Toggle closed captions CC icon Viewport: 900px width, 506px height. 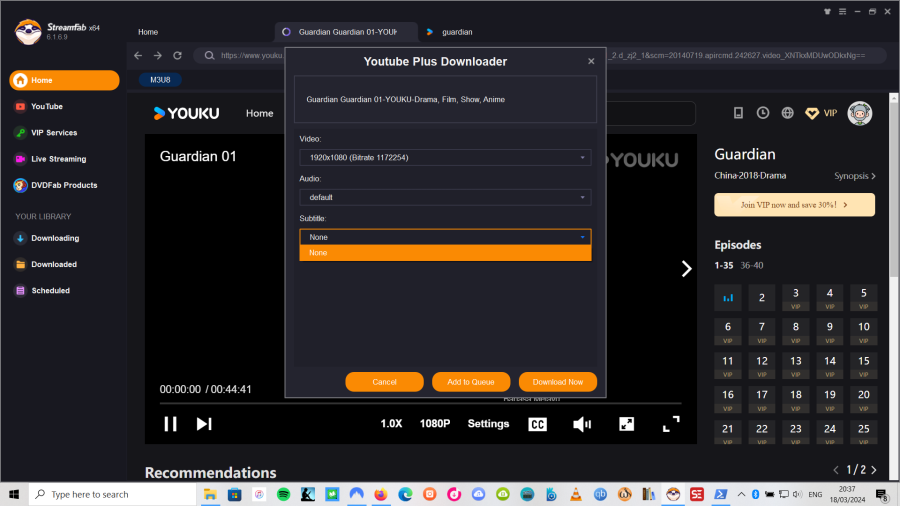tap(537, 424)
